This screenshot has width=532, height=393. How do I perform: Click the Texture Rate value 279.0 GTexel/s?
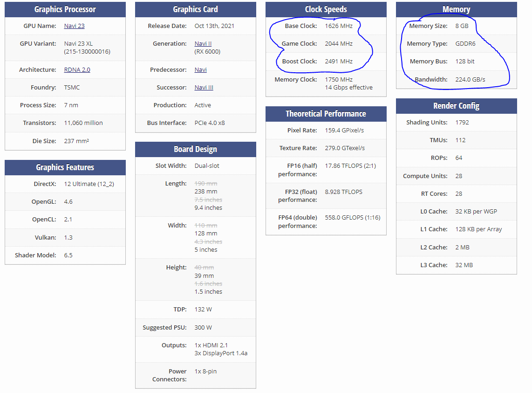345,148
